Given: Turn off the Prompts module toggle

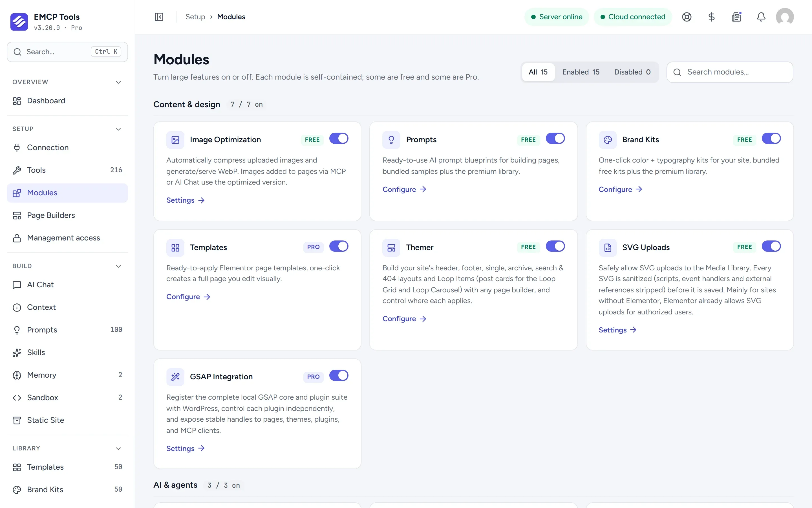Looking at the screenshot, I should [x=555, y=138].
